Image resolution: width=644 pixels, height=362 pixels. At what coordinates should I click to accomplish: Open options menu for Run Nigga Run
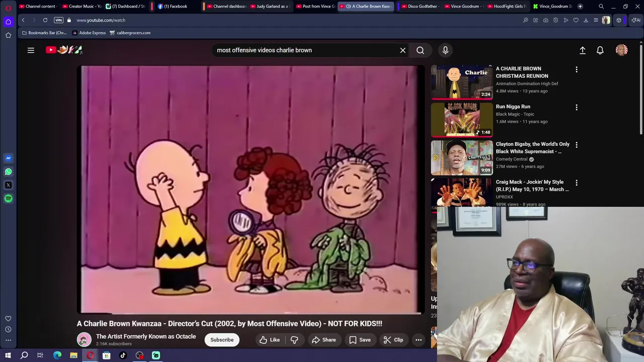(577, 107)
